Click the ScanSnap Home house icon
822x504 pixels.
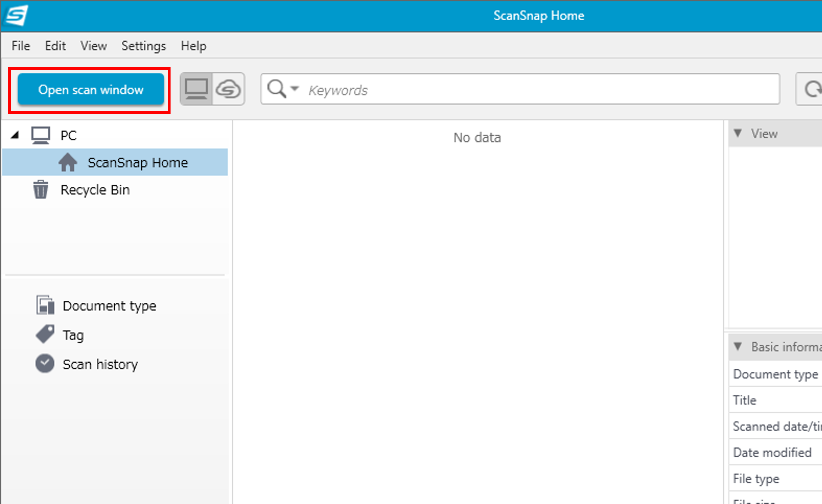[68, 162]
